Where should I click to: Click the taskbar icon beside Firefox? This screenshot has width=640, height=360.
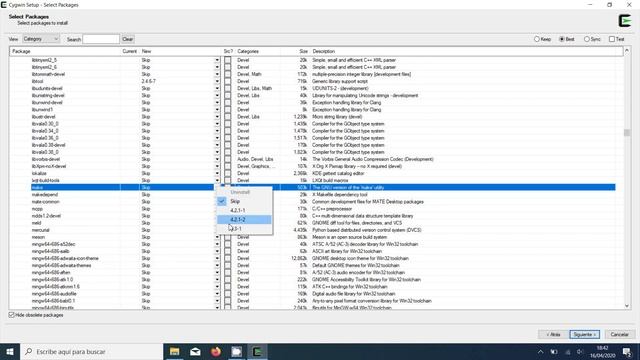click(x=237, y=351)
